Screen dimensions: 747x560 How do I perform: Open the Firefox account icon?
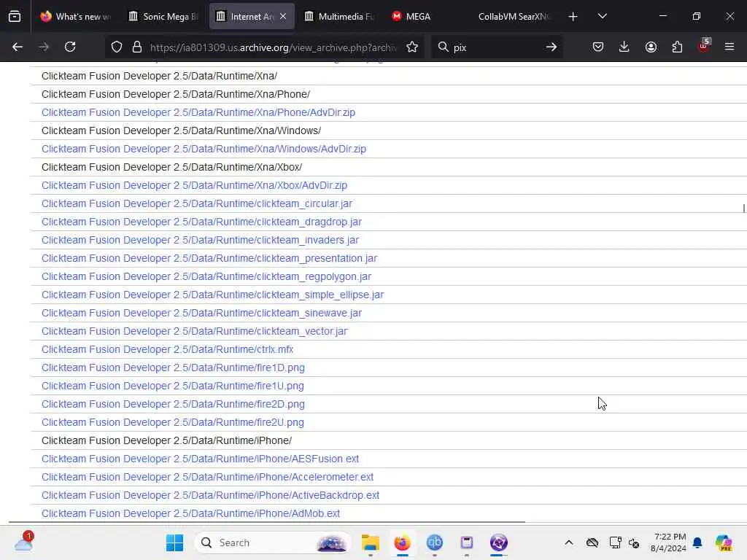[x=651, y=47]
